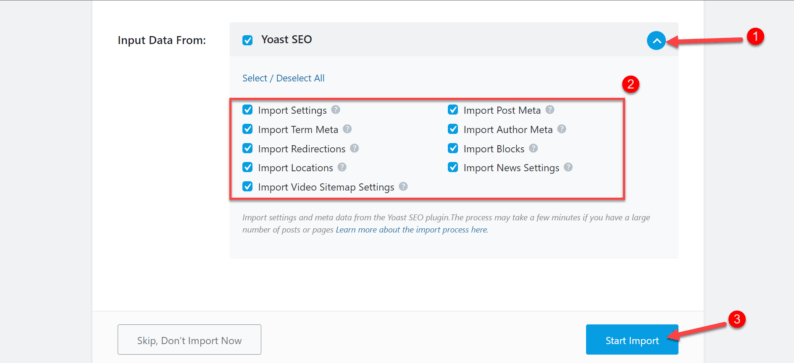The width and height of the screenshot is (794, 363).
Task: Click help icon beside Import Term Meta
Action: coord(347,129)
